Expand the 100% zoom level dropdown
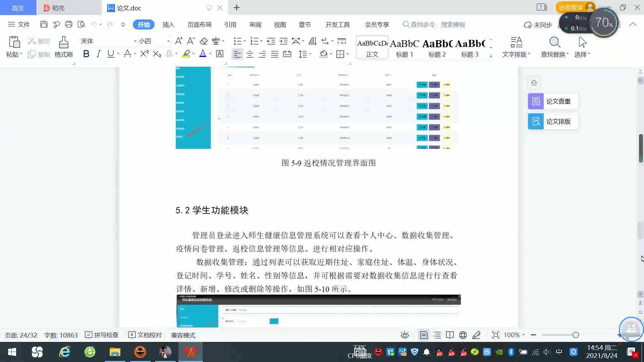 click(x=514, y=335)
